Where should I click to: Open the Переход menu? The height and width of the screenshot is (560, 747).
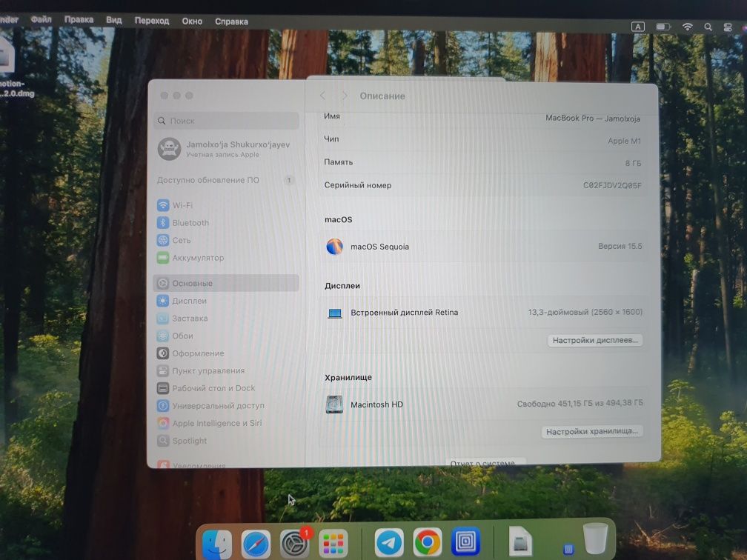point(151,21)
